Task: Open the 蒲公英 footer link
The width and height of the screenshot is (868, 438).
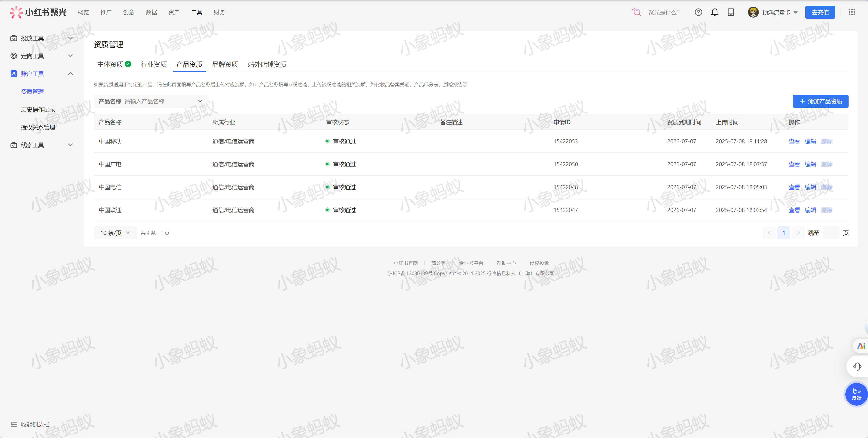Action: [438, 263]
